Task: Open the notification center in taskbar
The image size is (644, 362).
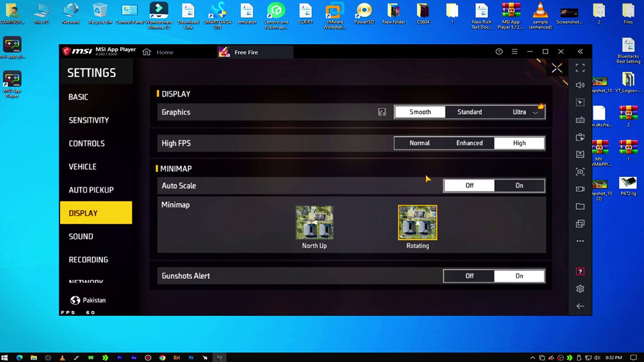Action: point(634,357)
